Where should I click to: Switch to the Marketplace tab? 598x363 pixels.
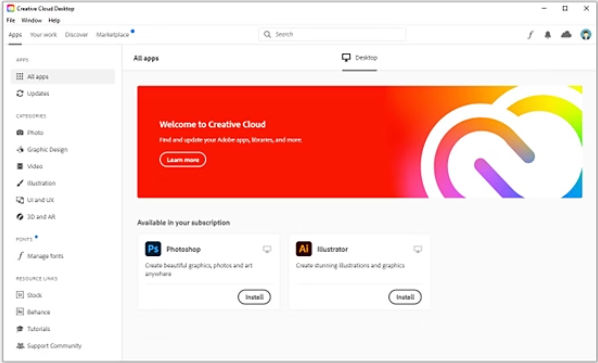113,35
